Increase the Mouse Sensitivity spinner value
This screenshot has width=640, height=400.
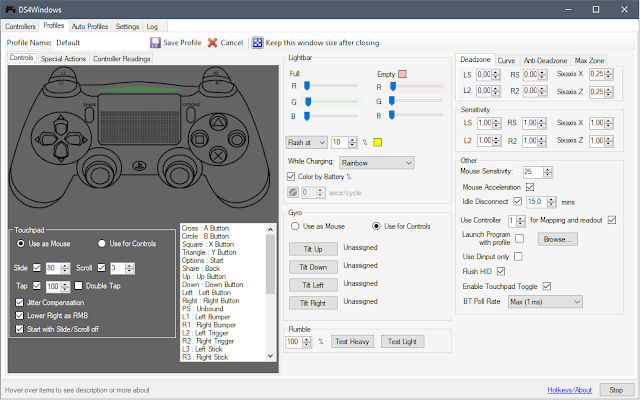[x=547, y=169]
